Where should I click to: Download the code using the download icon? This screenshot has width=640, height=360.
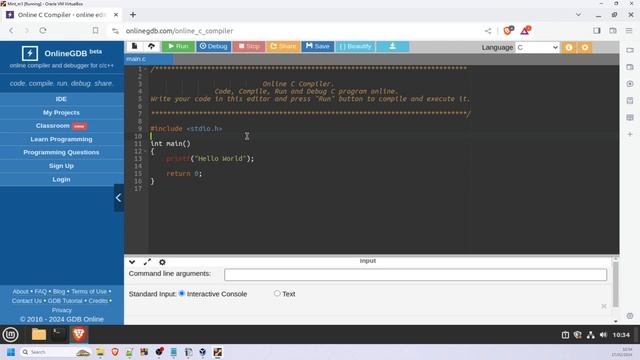pyautogui.click(x=392, y=47)
